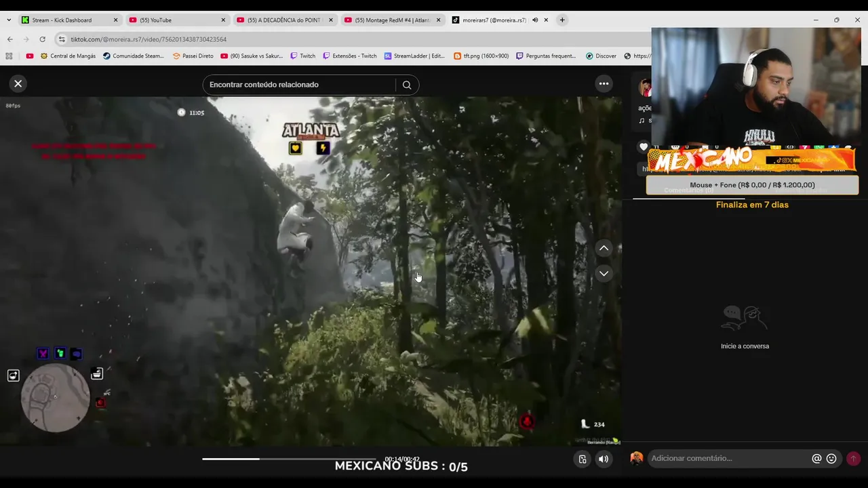Open the 'Discover' bookmark
This screenshot has width=868, height=488.
click(601, 56)
